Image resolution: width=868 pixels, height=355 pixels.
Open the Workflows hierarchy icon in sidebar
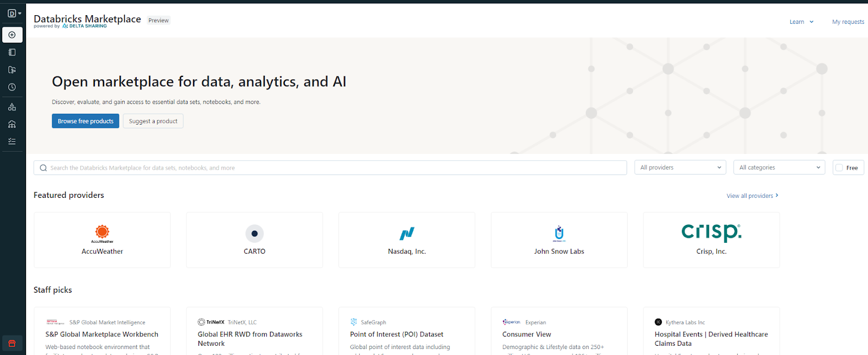(x=12, y=124)
